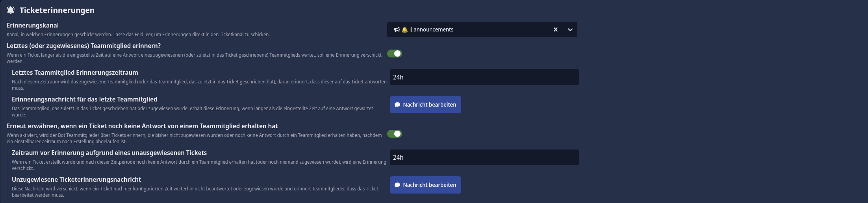Image resolution: width=868 pixels, height=203 pixels.
Task: Focus the 'Letztes Teammitglied Erinnerungszeitraum' 24h field
Action: [x=484, y=77]
